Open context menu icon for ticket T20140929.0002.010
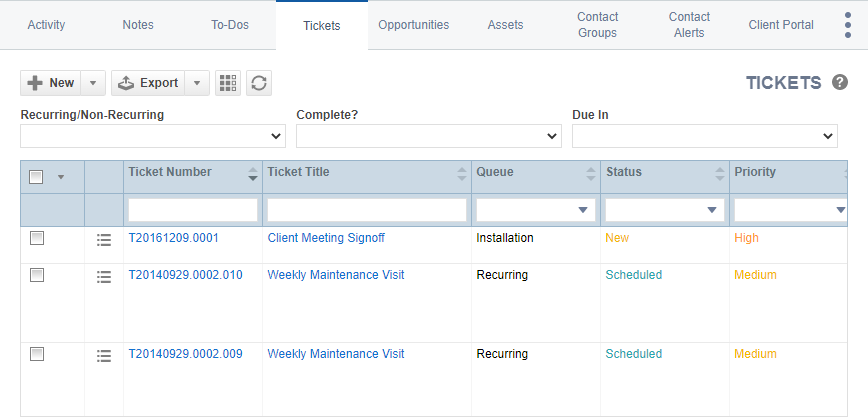This screenshot has width=868, height=417. click(x=103, y=277)
